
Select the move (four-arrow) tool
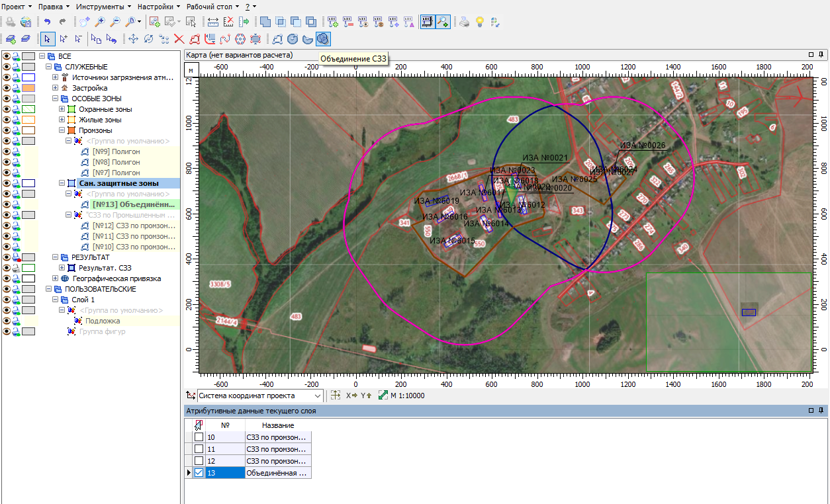click(133, 39)
